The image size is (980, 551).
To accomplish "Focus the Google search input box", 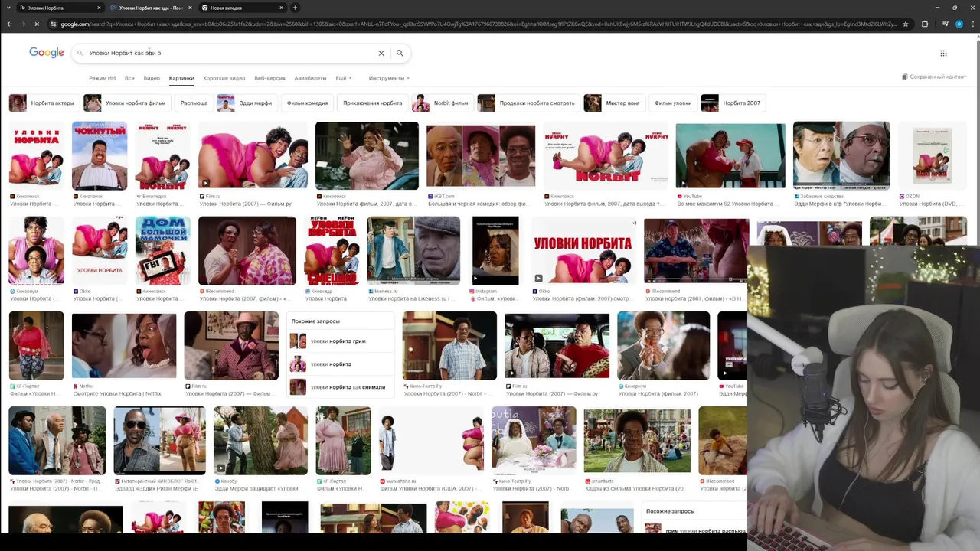I will coord(230,53).
